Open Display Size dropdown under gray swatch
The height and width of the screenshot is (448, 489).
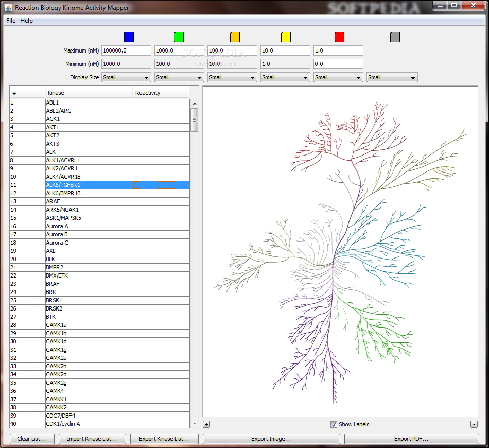coord(392,77)
